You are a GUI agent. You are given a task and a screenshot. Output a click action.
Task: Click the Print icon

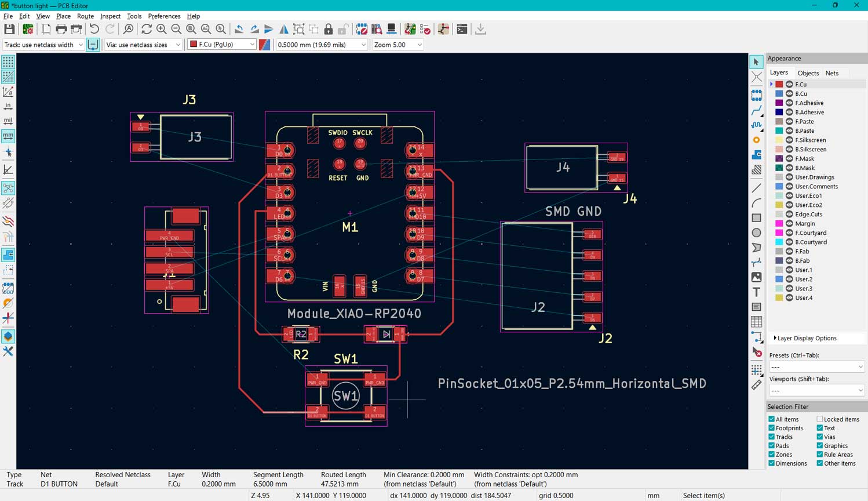pyautogui.click(x=61, y=29)
